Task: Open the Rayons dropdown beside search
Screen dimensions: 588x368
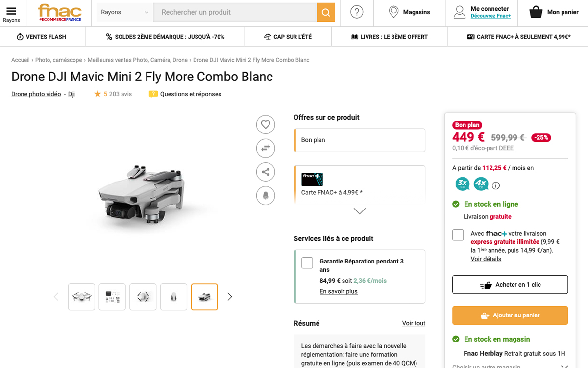Action: tap(124, 12)
